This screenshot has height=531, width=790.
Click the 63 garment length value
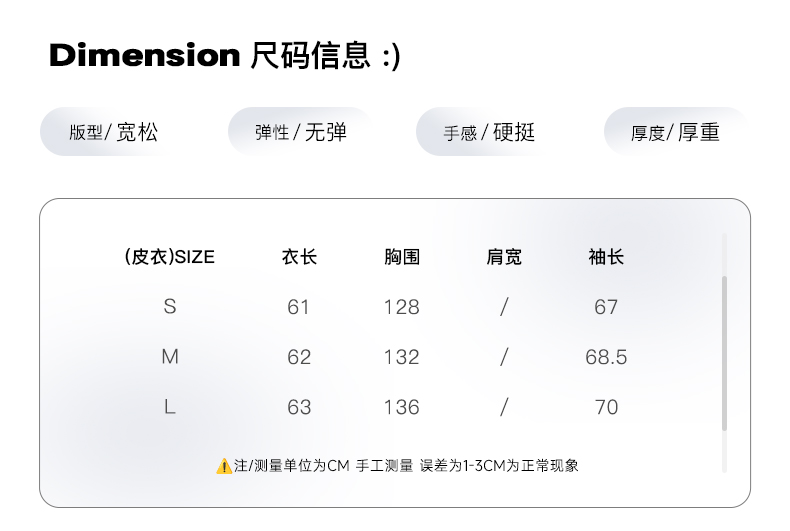[x=299, y=407]
